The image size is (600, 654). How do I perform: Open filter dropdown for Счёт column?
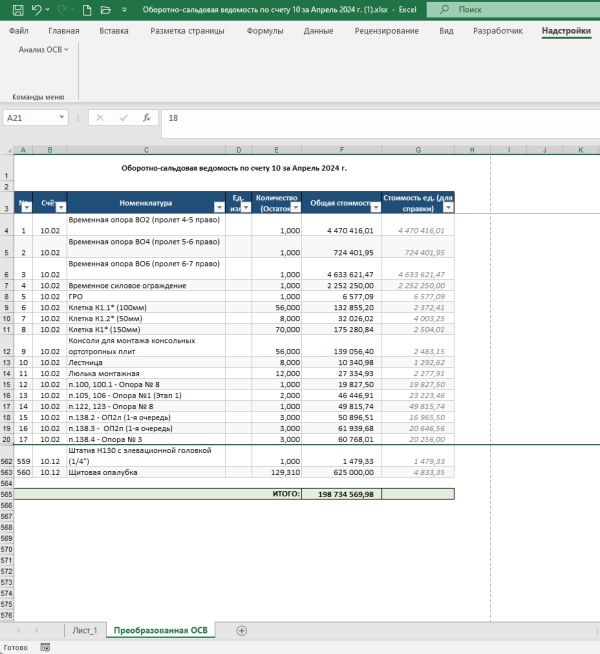pos(60,207)
